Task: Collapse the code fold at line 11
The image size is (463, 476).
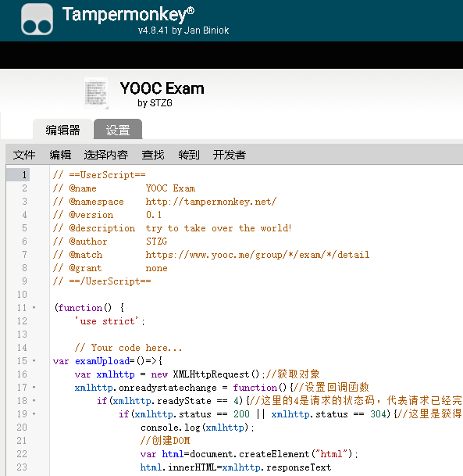Action: (34, 307)
